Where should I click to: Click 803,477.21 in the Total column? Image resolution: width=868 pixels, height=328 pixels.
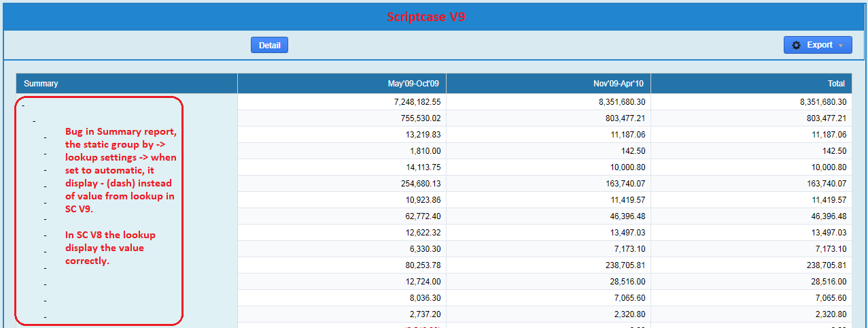(x=827, y=118)
